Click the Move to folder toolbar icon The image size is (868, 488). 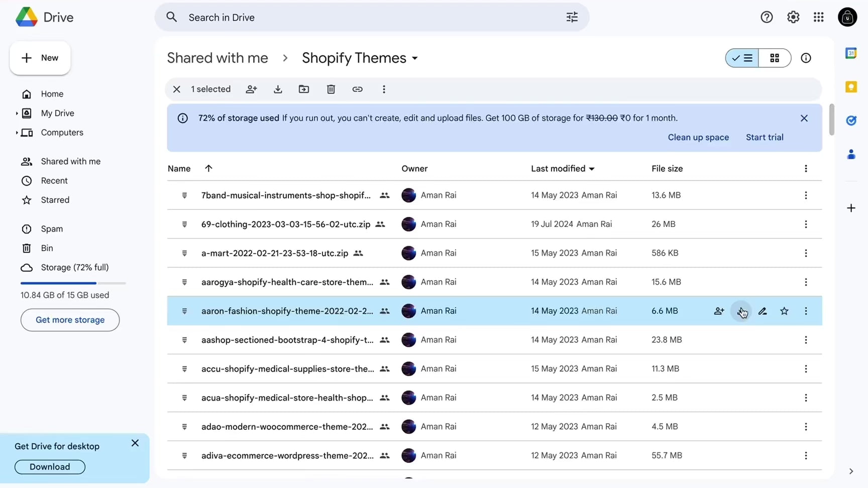click(x=304, y=89)
